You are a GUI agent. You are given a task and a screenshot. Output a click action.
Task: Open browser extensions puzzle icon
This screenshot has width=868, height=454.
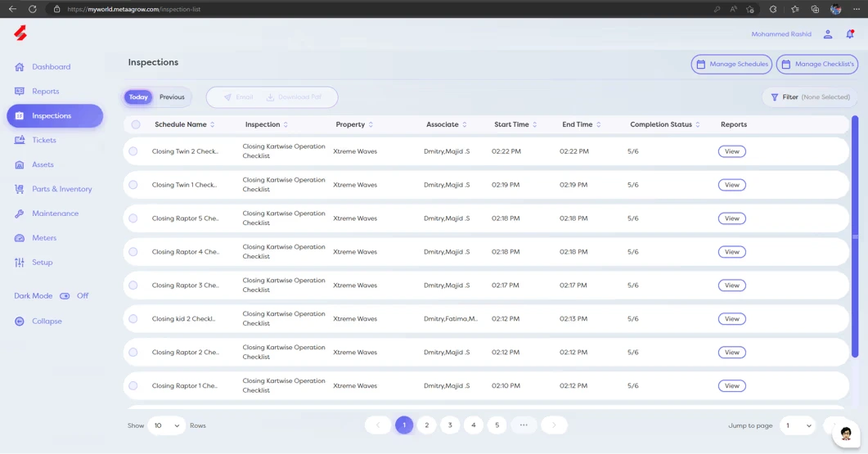click(x=773, y=9)
